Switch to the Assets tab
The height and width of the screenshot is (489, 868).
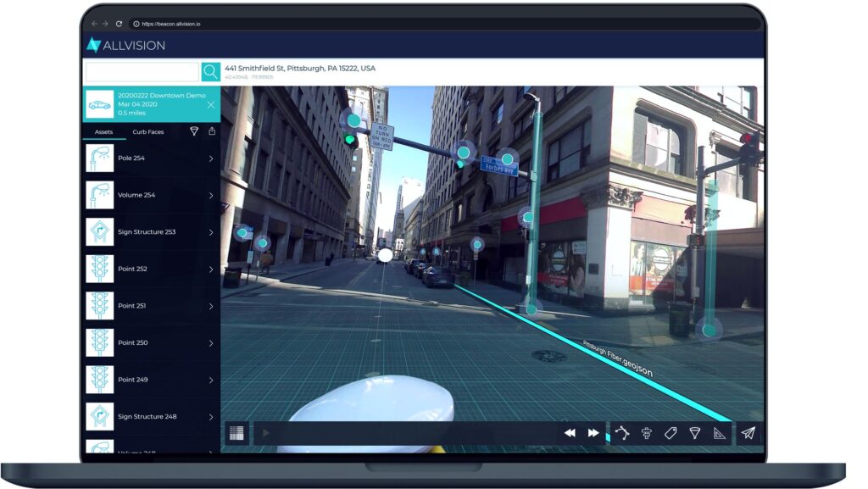pos(103,132)
